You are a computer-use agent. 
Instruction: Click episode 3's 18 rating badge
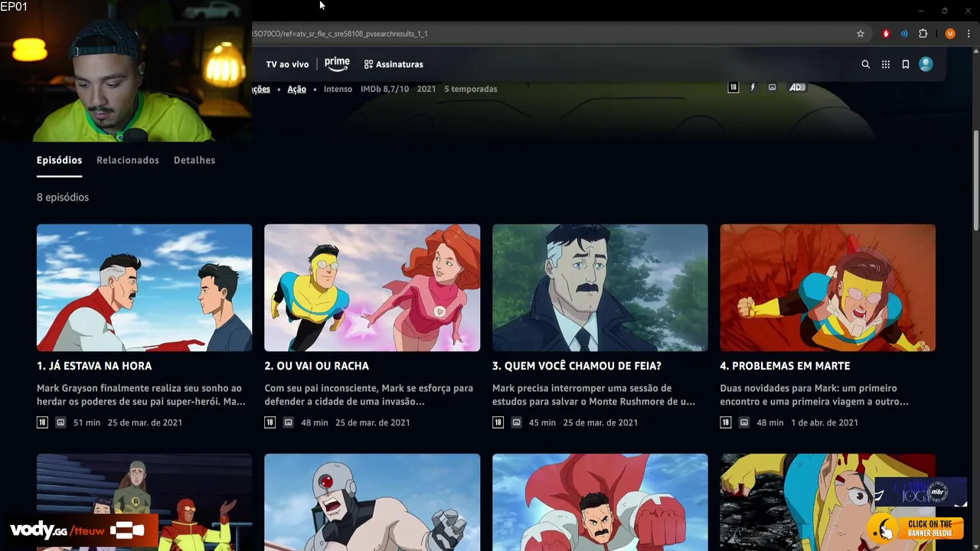click(498, 422)
